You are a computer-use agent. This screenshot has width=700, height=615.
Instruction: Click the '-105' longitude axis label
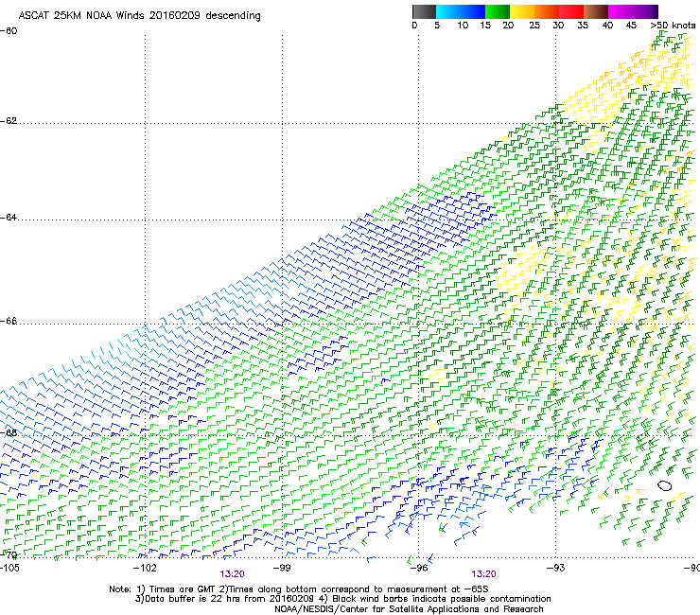pyautogui.click(x=9, y=568)
